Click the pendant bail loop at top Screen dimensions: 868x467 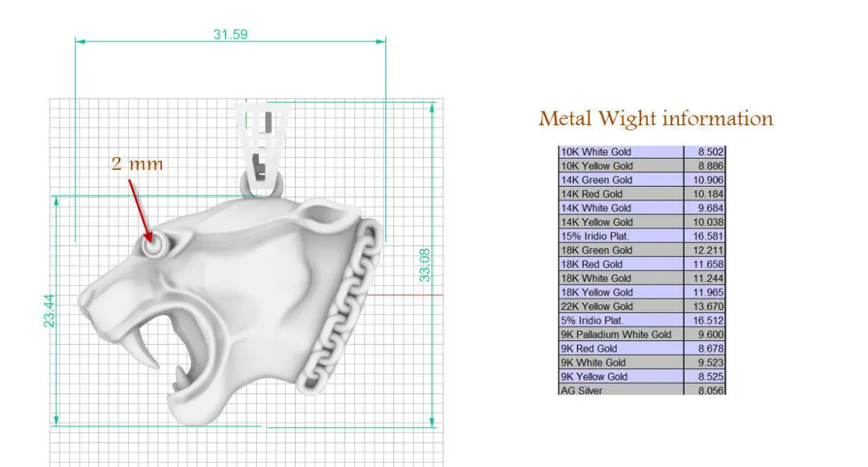click(x=262, y=148)
